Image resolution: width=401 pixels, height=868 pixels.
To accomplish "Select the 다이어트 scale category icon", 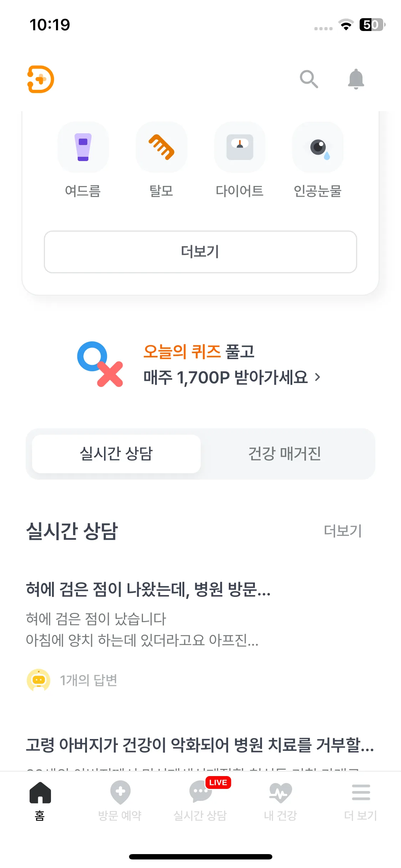I will pyautogui.click(x=240, y=147).
